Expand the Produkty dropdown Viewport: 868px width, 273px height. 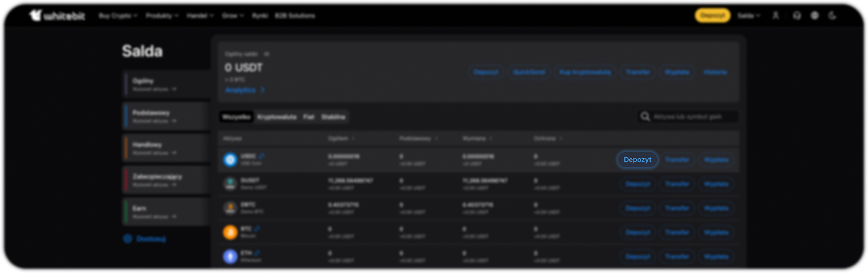[x=162, y=16]
